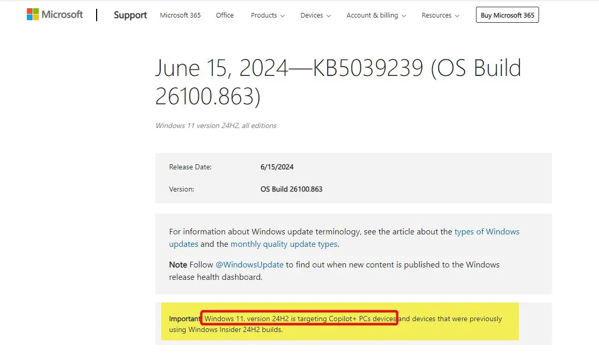
Task: Open the types of Windows updates link
Action: tap(487, 231)
